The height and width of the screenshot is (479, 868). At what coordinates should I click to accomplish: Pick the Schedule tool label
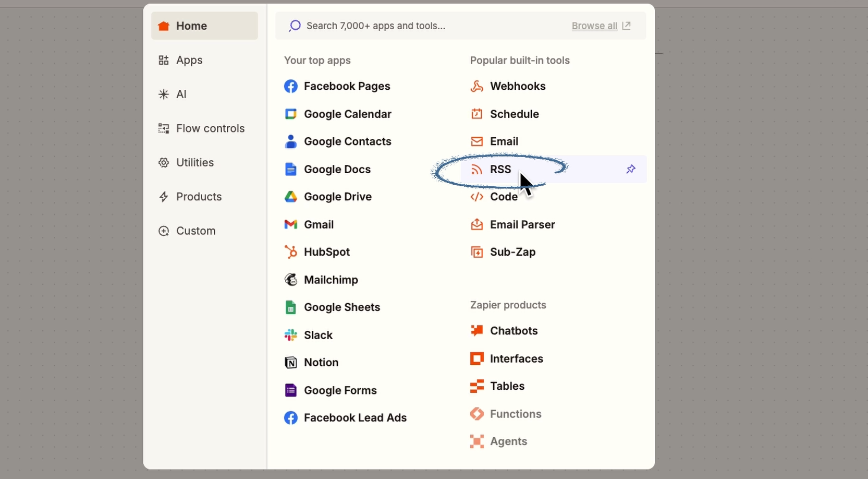515,114
